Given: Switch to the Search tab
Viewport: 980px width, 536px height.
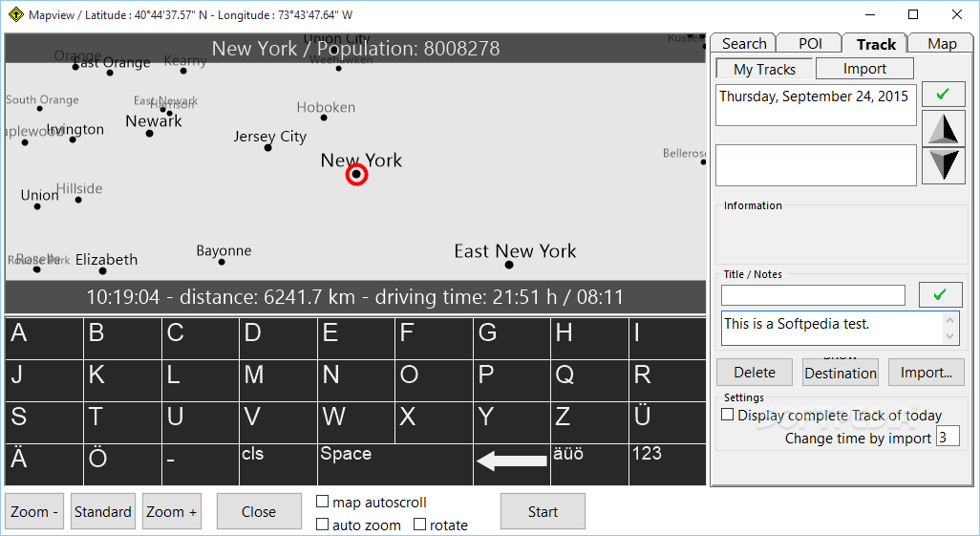Looking at the screenshot, I should pyautogui.click(x=744, y=43).
